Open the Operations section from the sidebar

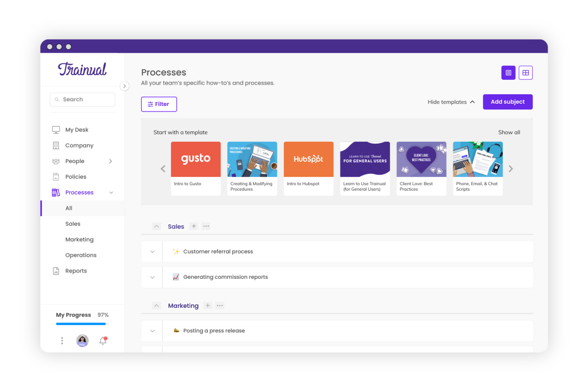pyautogui.click(x=81, y=255)
